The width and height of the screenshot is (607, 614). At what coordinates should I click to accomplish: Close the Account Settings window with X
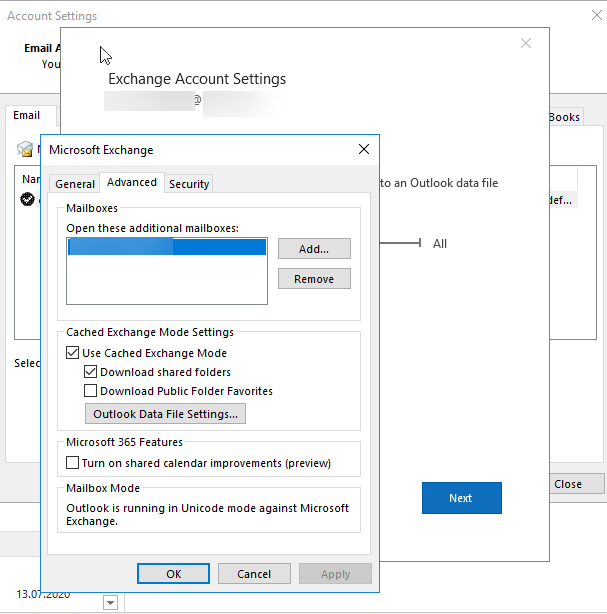[x=597, y=15]
